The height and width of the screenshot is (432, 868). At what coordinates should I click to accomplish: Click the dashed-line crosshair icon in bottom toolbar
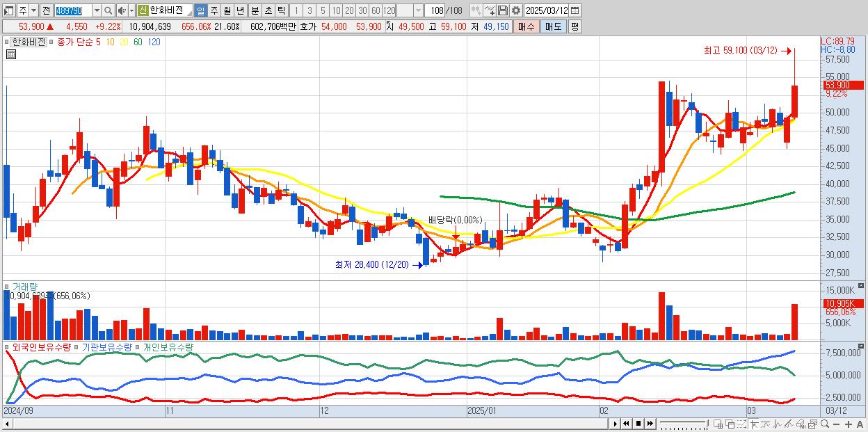point(741,424)
